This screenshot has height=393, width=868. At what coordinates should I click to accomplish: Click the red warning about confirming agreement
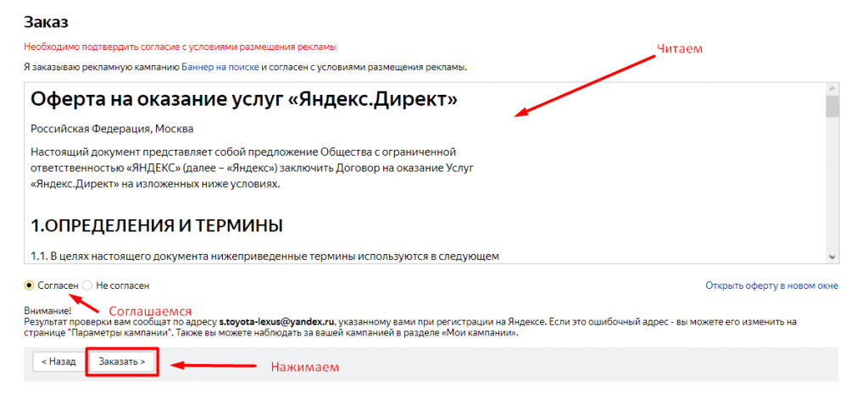[x=180, y=47]
